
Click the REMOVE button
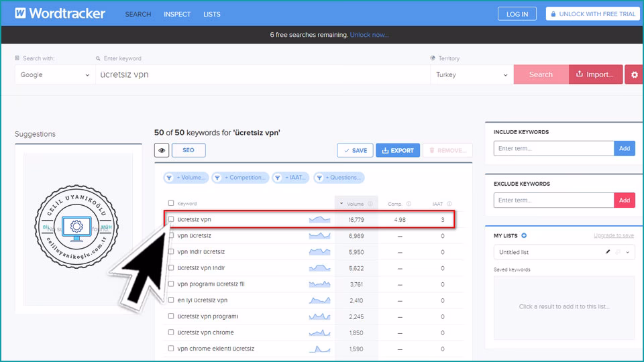click(x=447, y=151)
